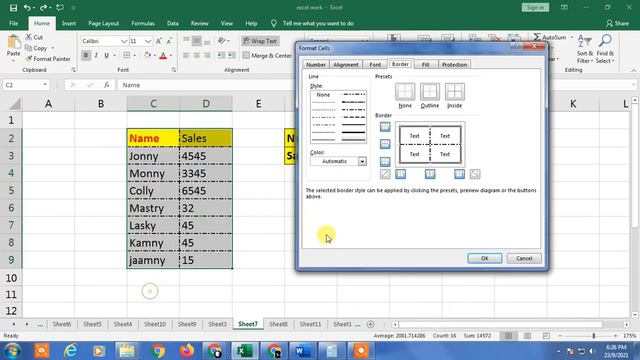Switch to the Alignment tab in dialog

tap(346, 64)
